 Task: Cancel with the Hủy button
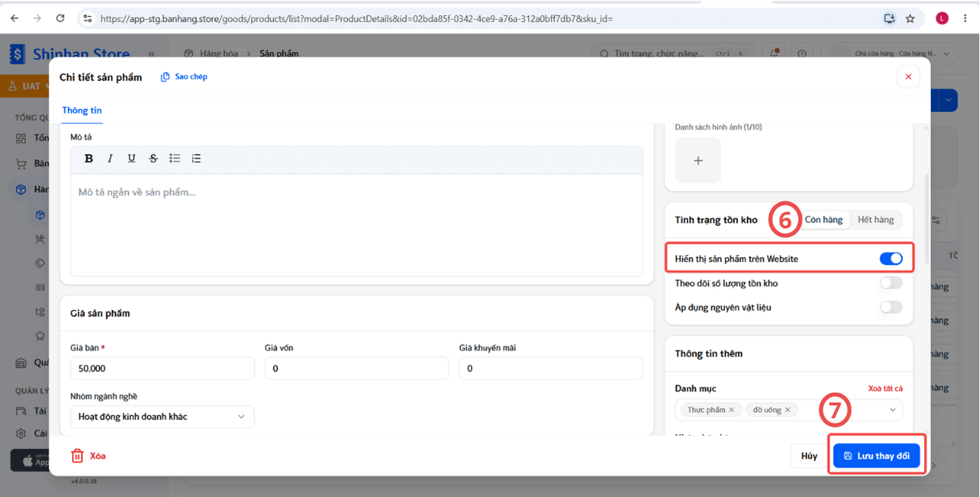[x=809, y=456]
